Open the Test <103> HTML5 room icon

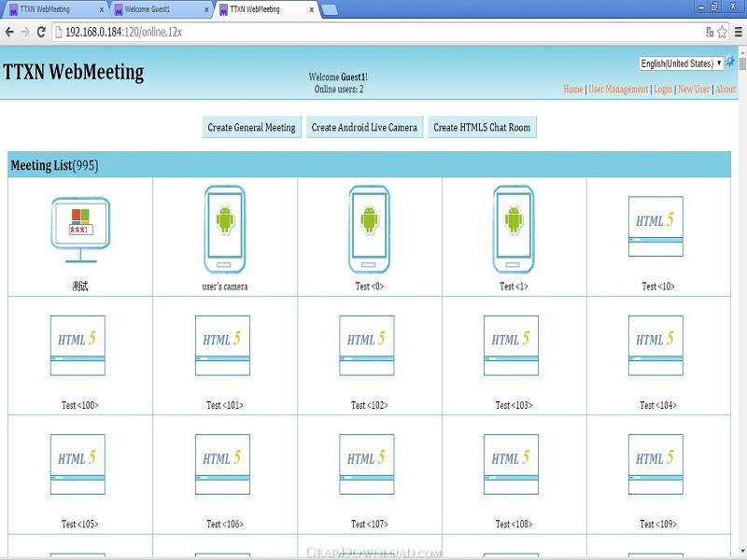point(511,345)
